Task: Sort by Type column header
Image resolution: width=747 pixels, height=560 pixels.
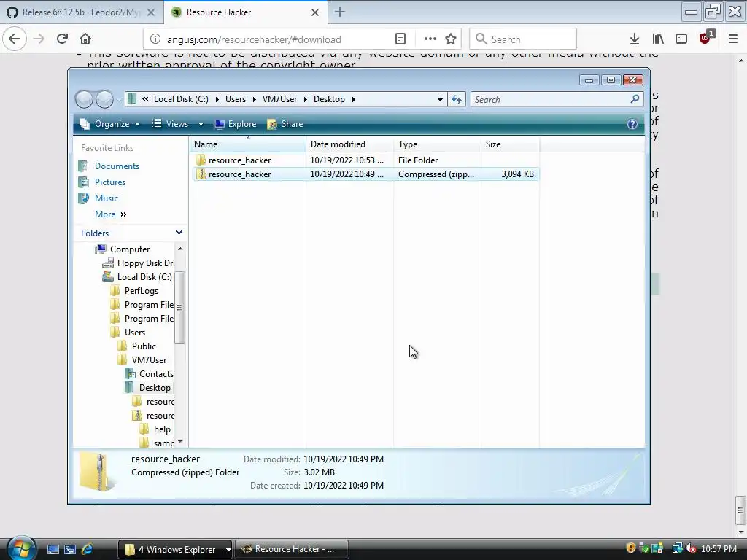Action: pos(438,144)
